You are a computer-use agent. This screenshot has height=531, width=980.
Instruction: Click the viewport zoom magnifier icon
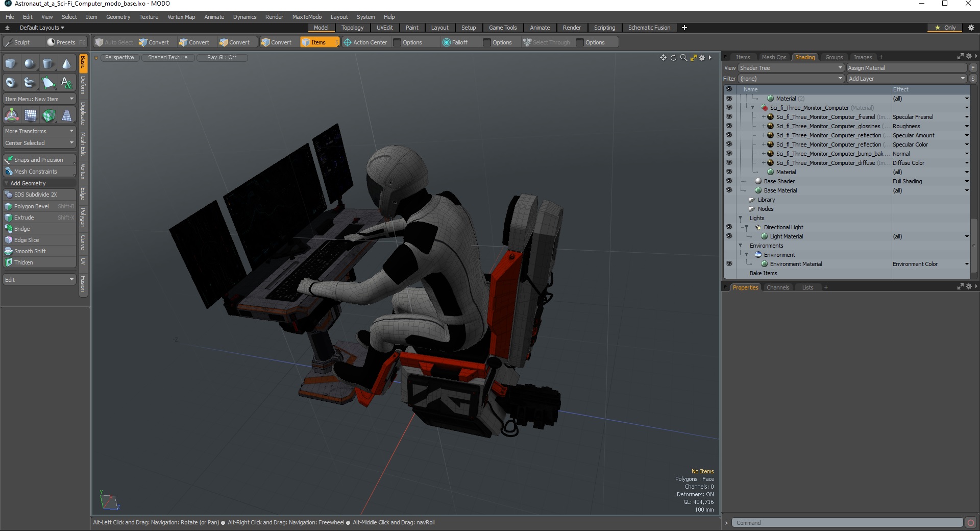(x=683, y=58)
